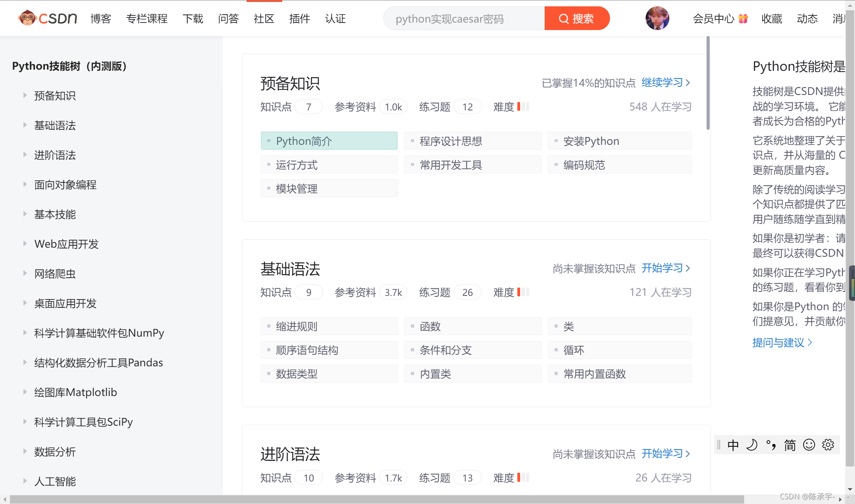Viewport: 855px width, 504px height.
Task: Expand 进阶语法 in sidebar tree
Action: pyautogui.click(x=25, y=155)
